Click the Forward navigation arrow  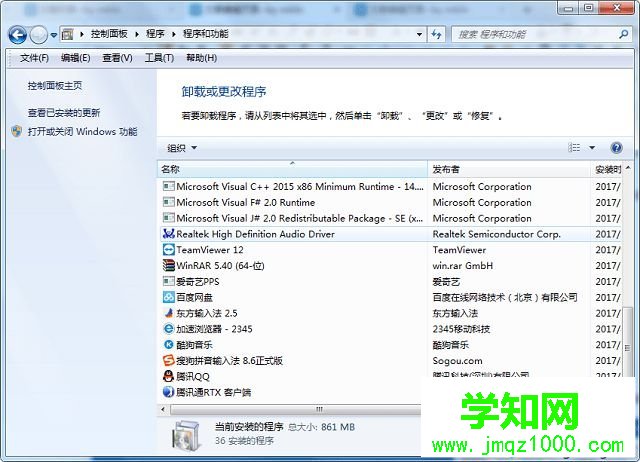tap(39, 35)
